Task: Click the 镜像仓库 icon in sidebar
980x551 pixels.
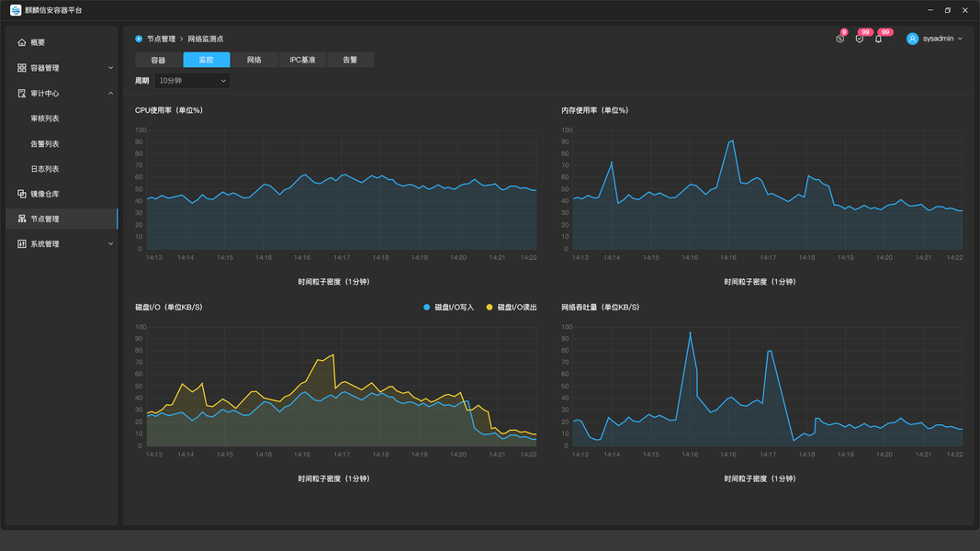Action: pyautogui.click(x=22, y=194)
